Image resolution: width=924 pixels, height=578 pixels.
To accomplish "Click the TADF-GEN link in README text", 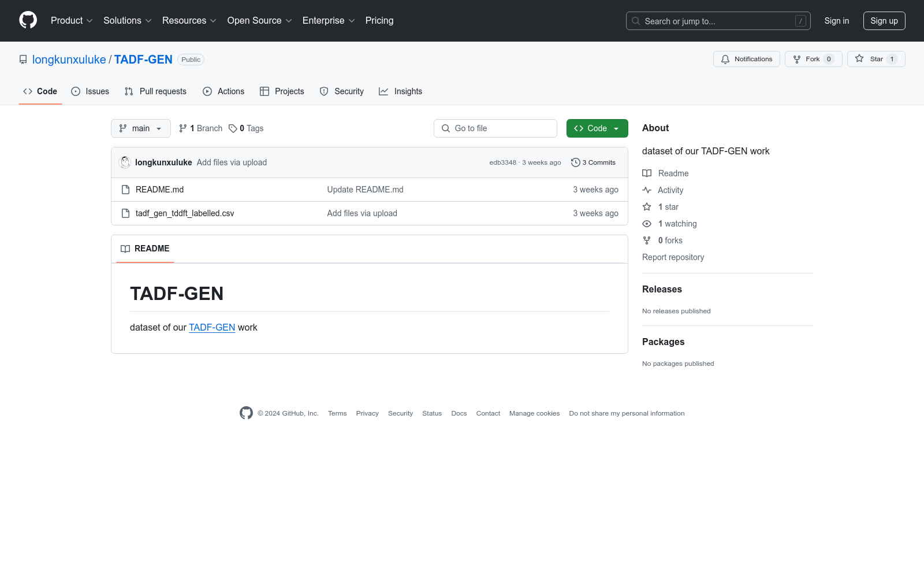I will 212,327.
